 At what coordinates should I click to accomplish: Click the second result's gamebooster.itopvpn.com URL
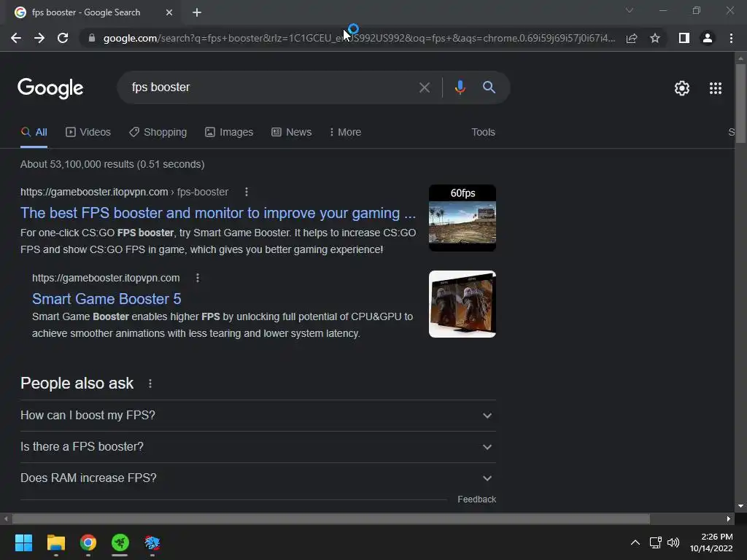pyautogui.click(x=106, y=278)
